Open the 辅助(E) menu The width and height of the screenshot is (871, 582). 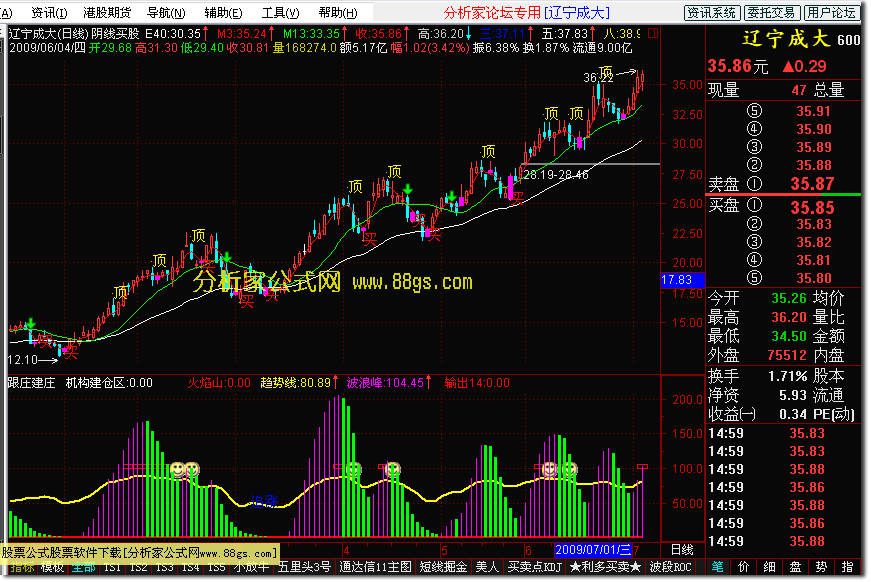[x=223, y=12]
